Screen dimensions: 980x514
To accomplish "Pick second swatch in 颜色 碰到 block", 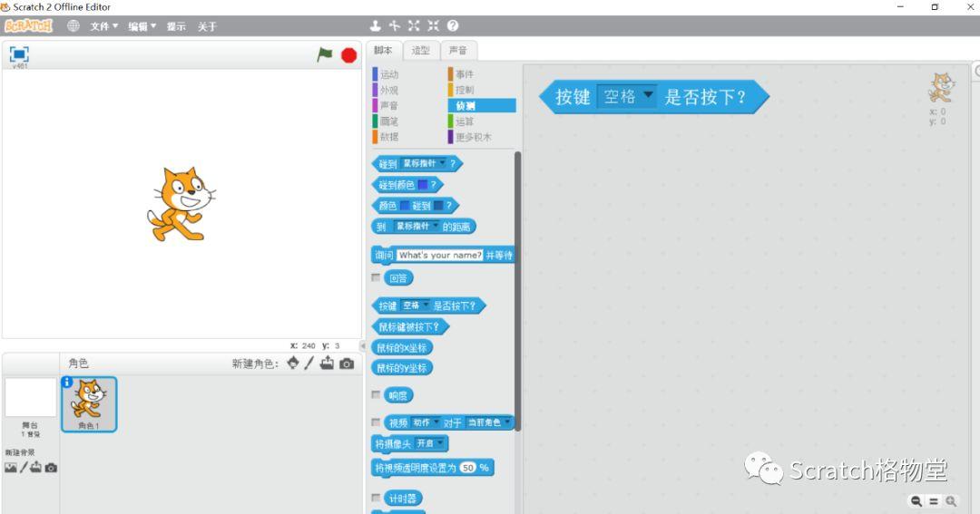I will 439,206.
